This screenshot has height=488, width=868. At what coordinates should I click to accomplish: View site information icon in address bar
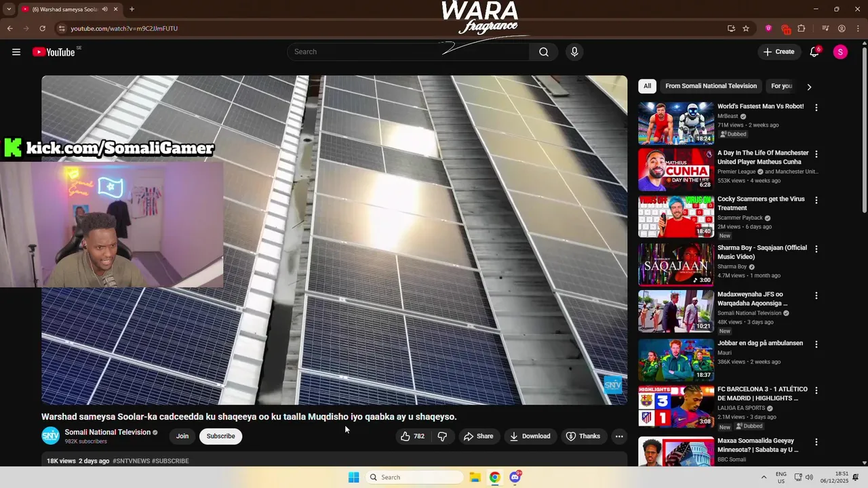tap(61, 28)
